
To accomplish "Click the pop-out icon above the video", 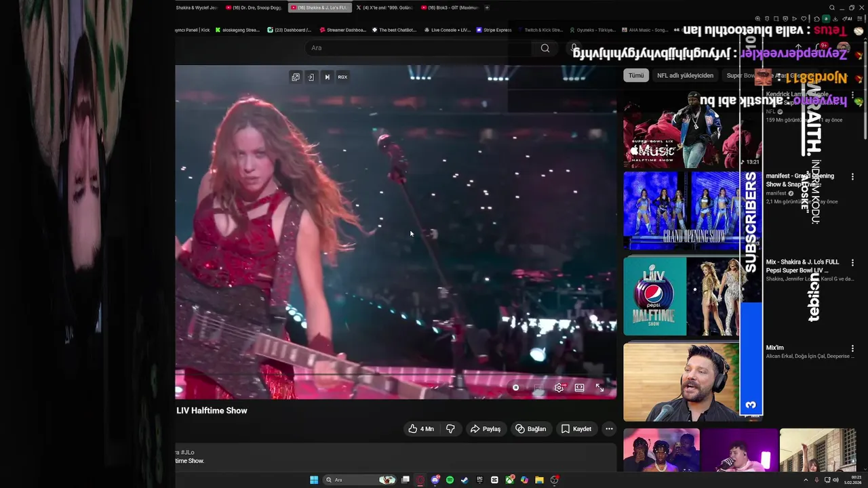I will click(x=296, y=77).
